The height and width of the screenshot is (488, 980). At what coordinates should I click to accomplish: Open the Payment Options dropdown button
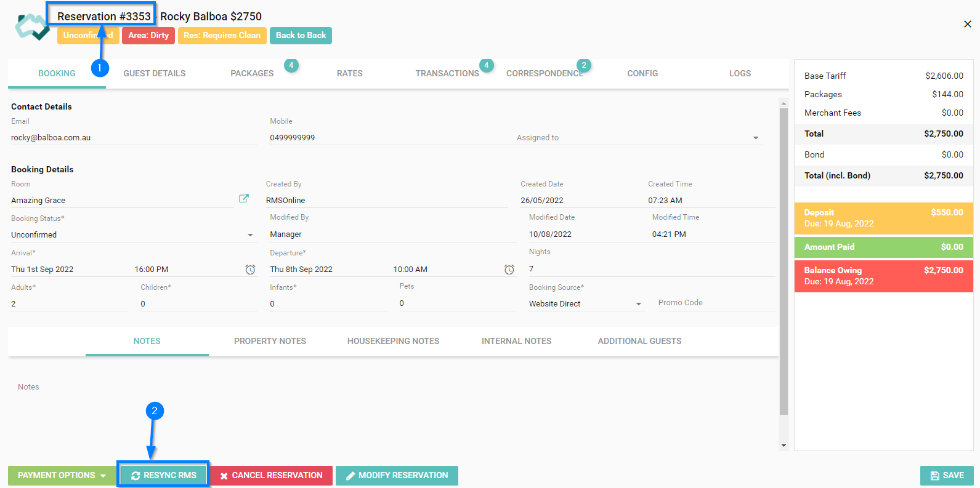point(62,476)
